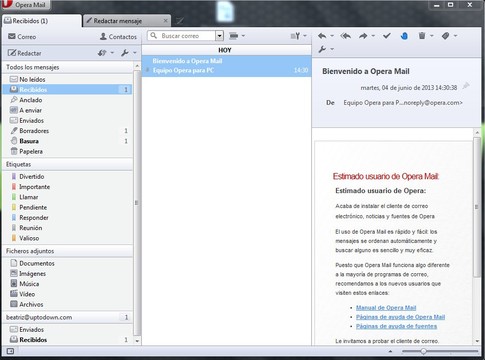Image resolution: width=485 pixels, height=360 pixels.
Task: Toggle the pin icon on message header
Action: (466, 86)
